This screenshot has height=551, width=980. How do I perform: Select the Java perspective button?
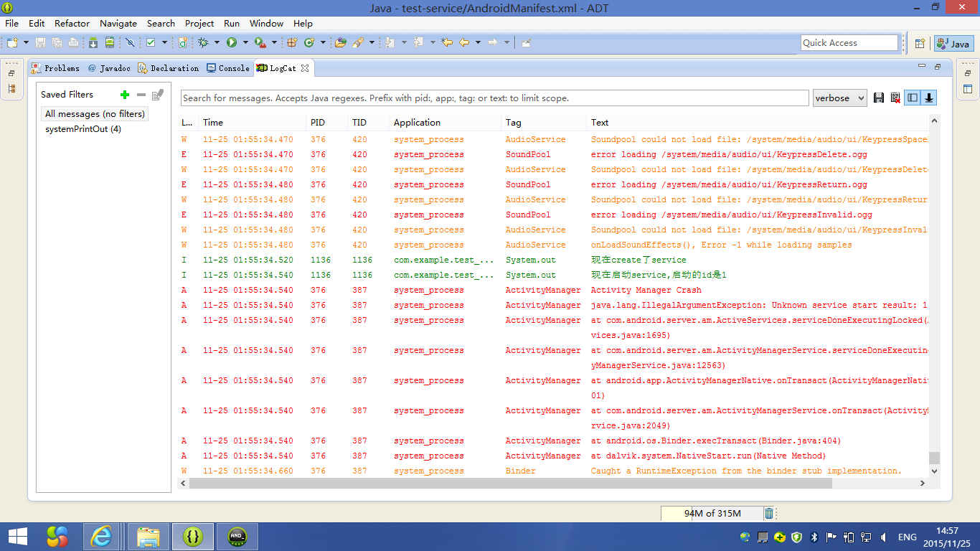tap(953, 44)
